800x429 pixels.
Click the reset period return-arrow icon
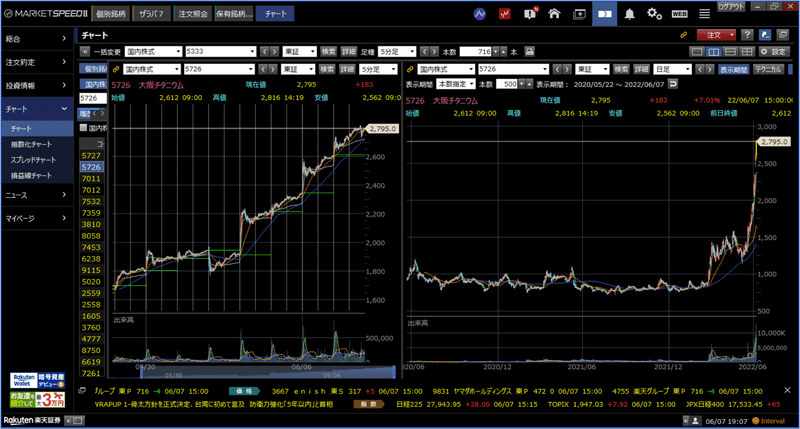[673, 84]
